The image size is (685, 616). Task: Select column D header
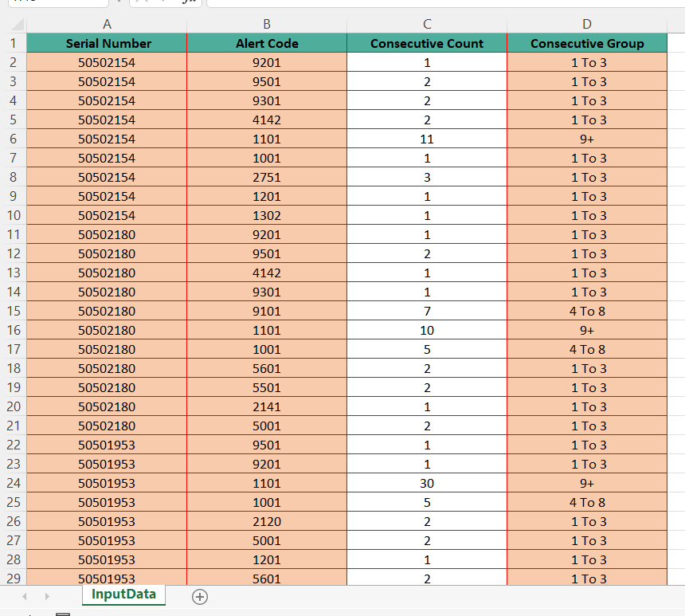587,24
